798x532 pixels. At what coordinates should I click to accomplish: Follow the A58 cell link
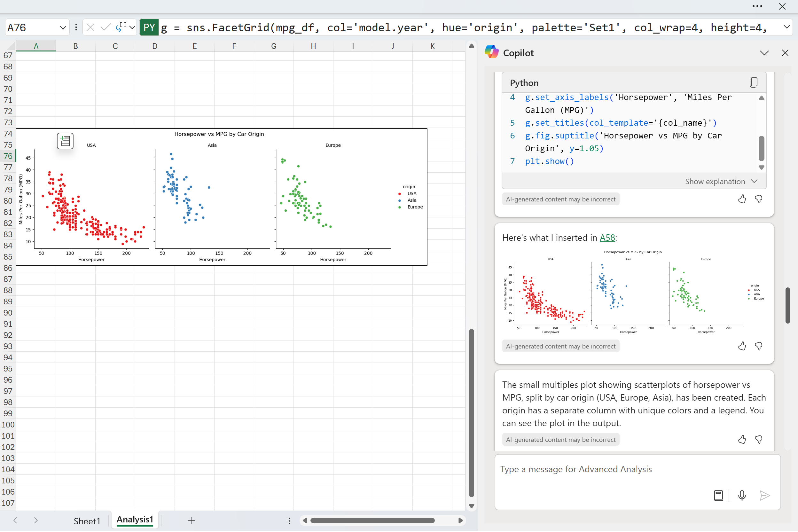pyautogui.click(x=607, y=238)
